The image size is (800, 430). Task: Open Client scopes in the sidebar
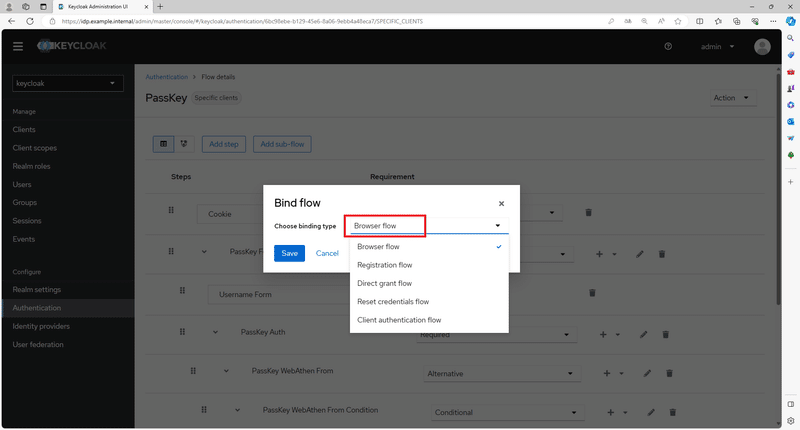click(x=35, y=148)
